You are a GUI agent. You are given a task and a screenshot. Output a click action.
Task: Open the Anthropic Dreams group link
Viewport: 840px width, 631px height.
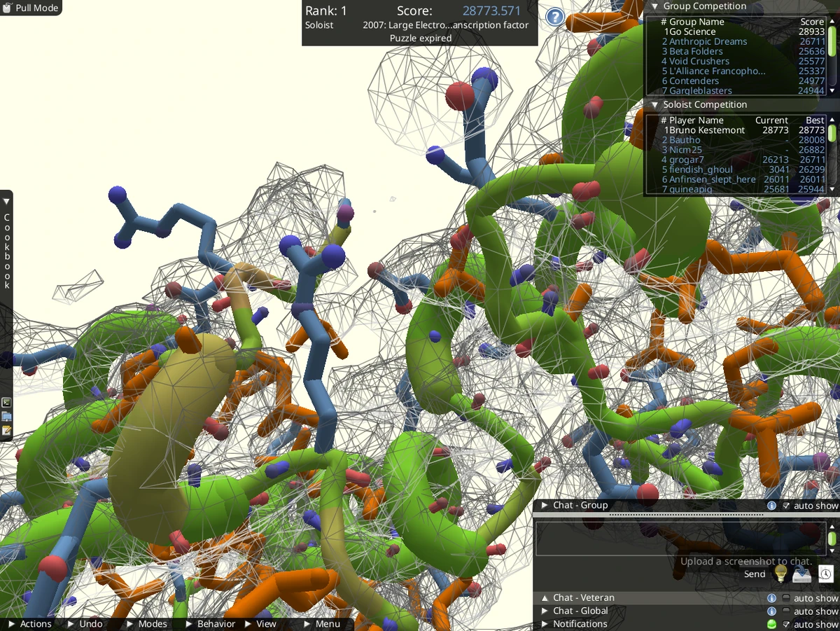point(708,41)
